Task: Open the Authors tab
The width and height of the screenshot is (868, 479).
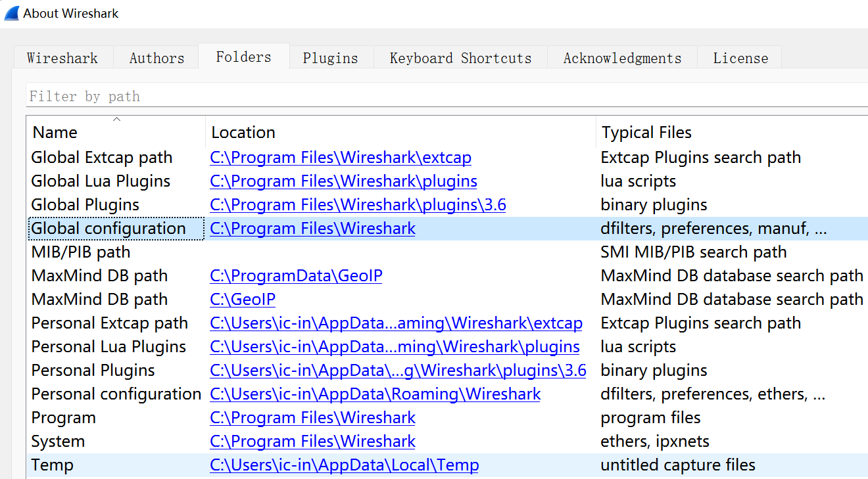Action: pos(157,58)
